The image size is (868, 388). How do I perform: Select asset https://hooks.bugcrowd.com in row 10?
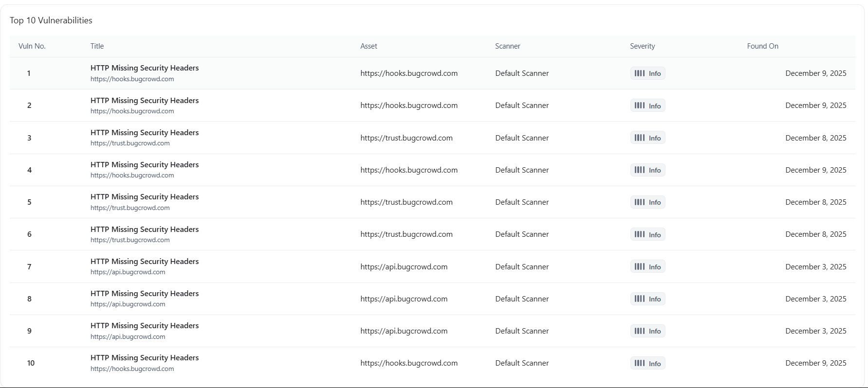[409, 363]
